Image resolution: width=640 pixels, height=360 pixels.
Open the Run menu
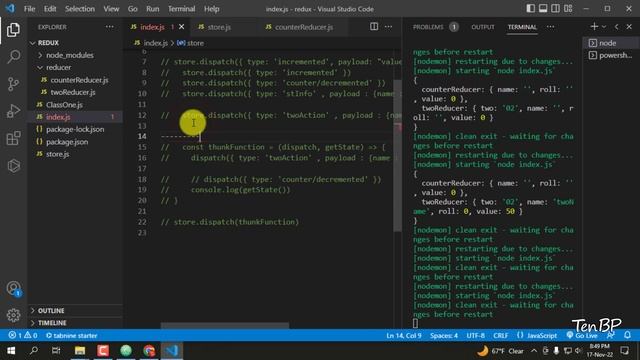click(153, 9)
